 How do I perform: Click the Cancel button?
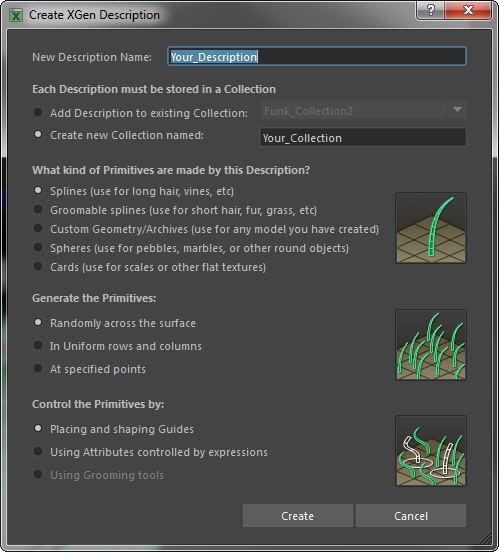coord(411,516)
